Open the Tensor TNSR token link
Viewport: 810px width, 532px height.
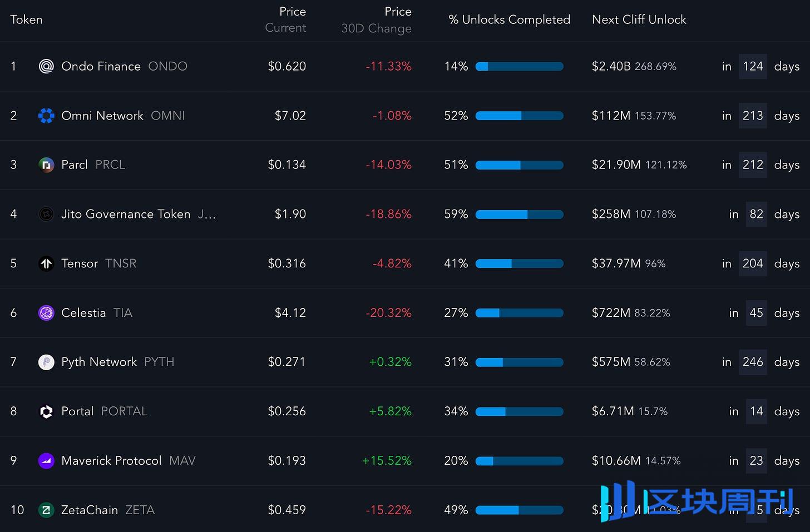click(x=98, y=263)
